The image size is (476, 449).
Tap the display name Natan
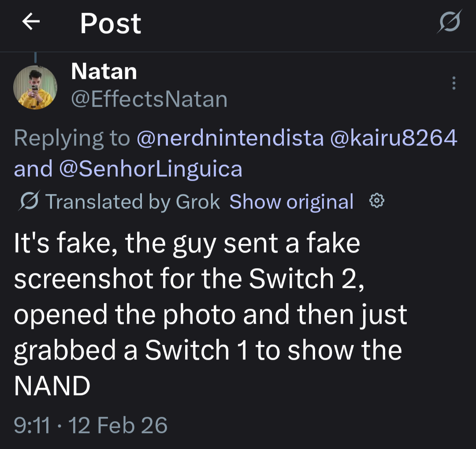(104, 71)
